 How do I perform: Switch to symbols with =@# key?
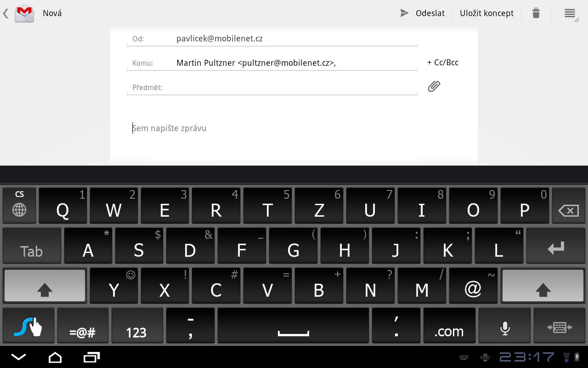coord(83,326)
